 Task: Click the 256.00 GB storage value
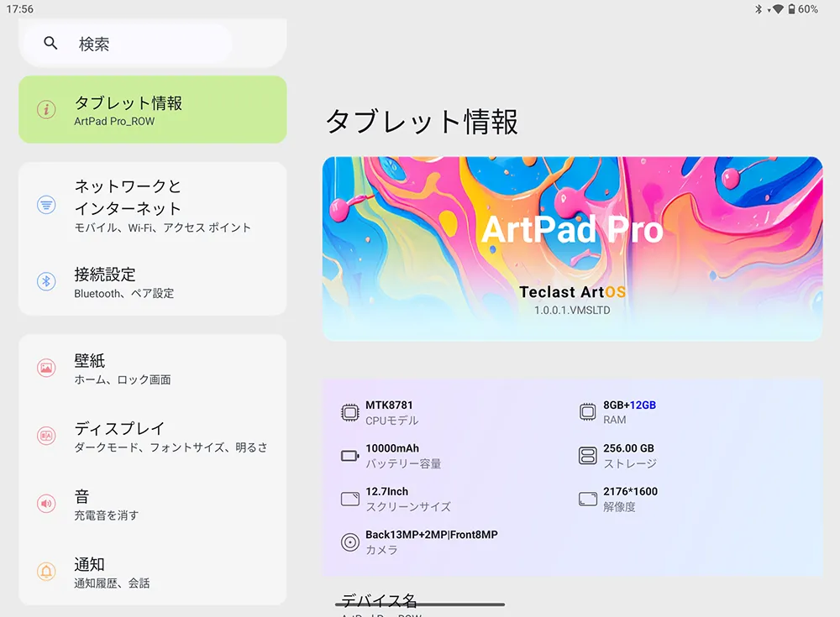tap(628, 448)
